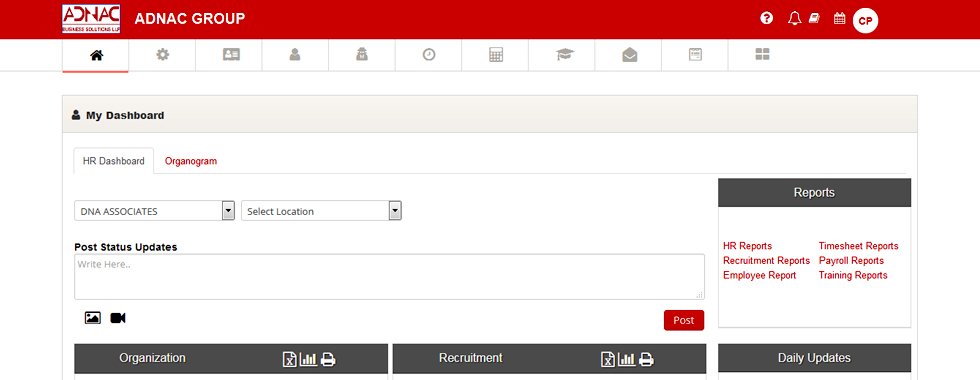The height and width of the screenshot is (380, 980).
Task: Export Organization data to Excel
Action: pos(289,359)
